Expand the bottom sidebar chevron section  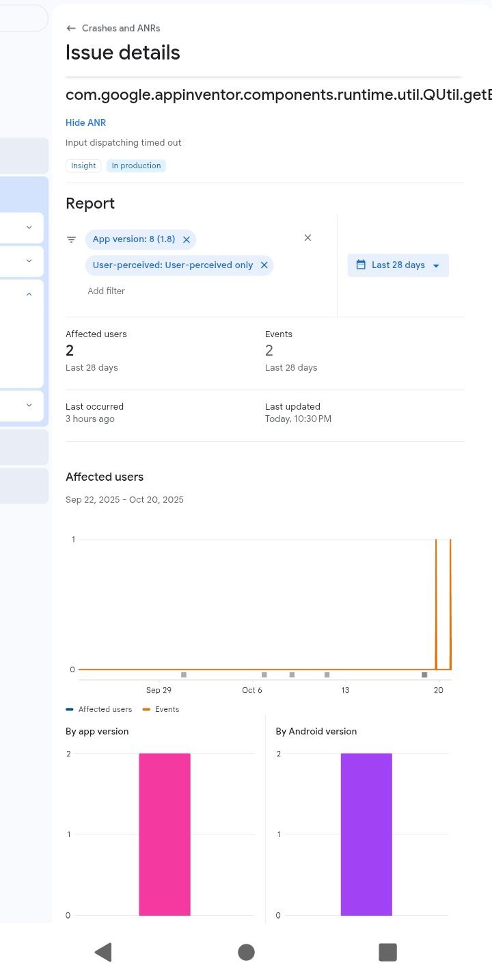tap(29, 405)
